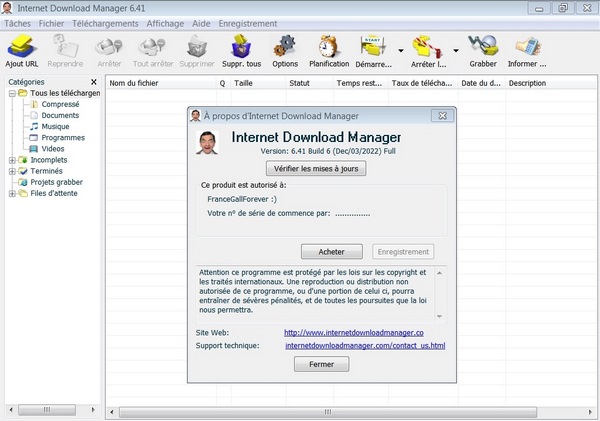Close the Catégories panel
Screen dimensions: 600x421
coord(94,82)
